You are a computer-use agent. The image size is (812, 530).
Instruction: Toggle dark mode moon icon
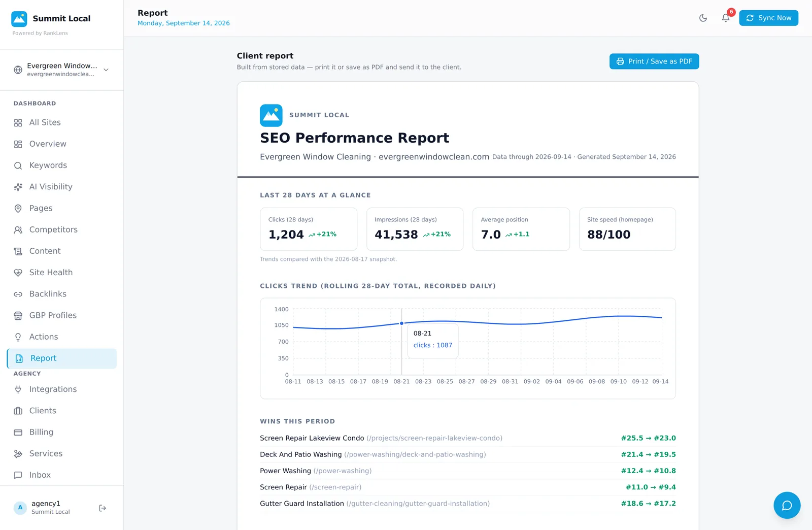coord(703,18)
